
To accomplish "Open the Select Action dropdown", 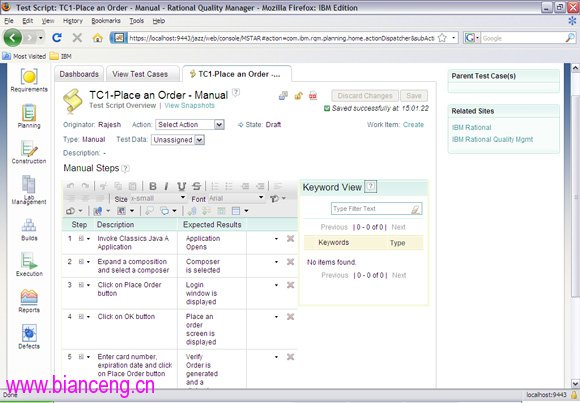I will pos(190,125).
